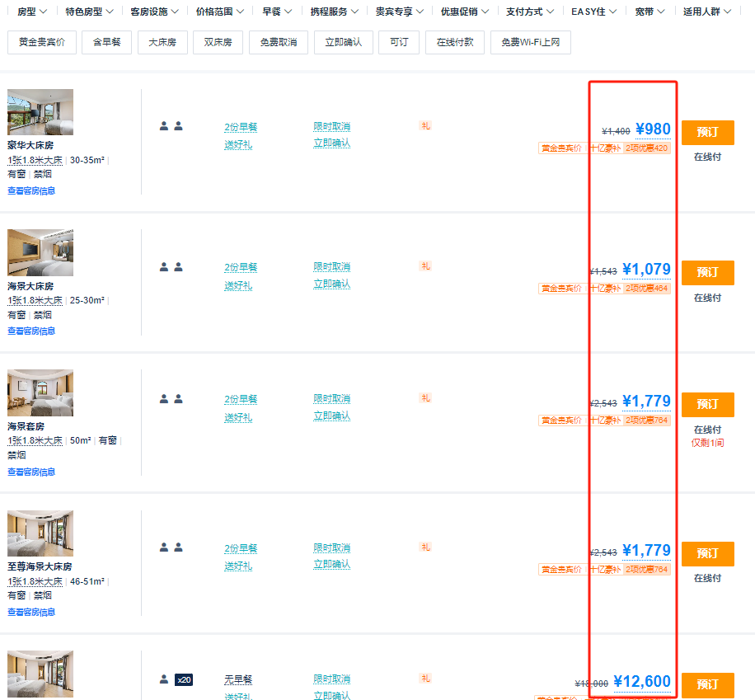Click the x20 occupancy badge
Screen dimensions: 755x700
click(184, 679)
